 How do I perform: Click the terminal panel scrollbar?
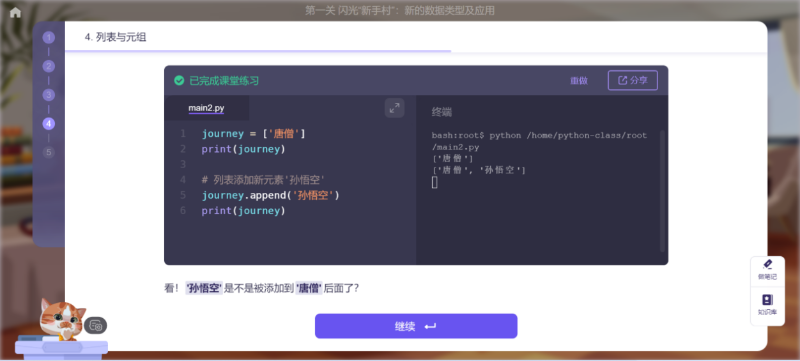pos(662,190)
